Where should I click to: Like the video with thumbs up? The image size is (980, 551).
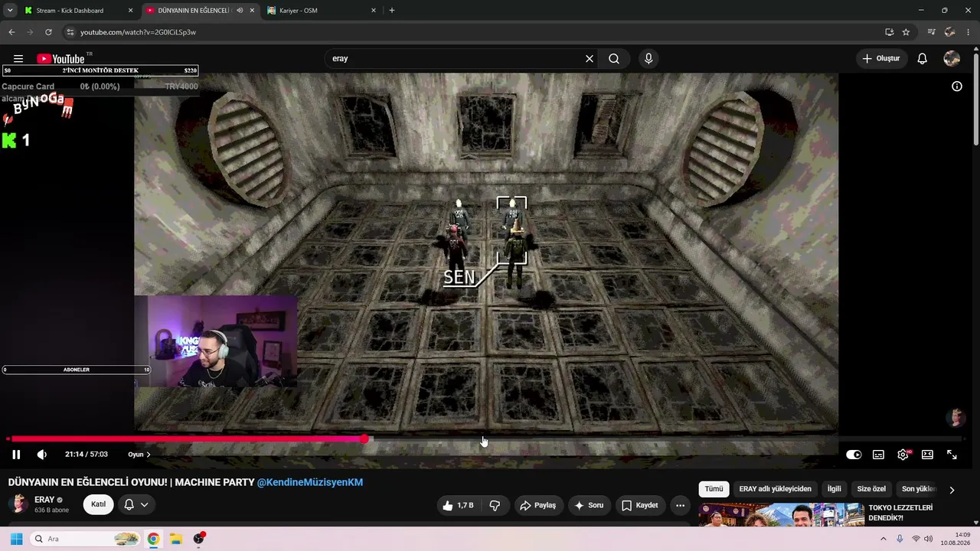(457, 505)
